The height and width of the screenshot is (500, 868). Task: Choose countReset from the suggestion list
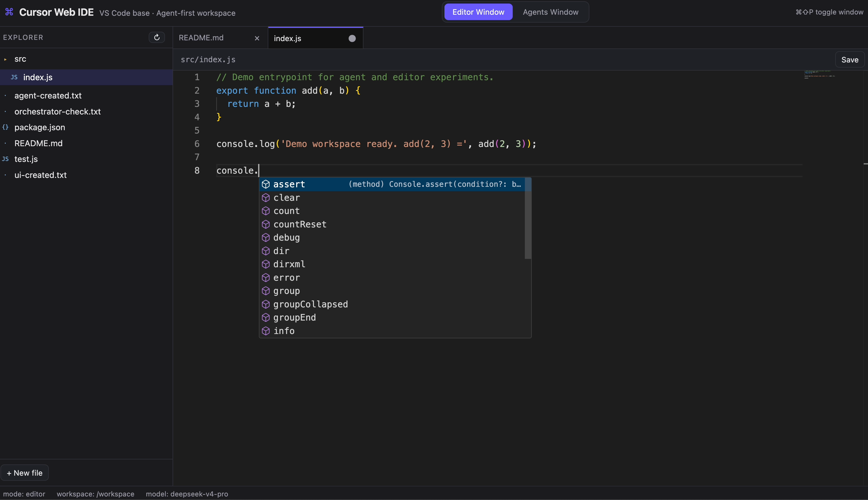tap(392, 224)
